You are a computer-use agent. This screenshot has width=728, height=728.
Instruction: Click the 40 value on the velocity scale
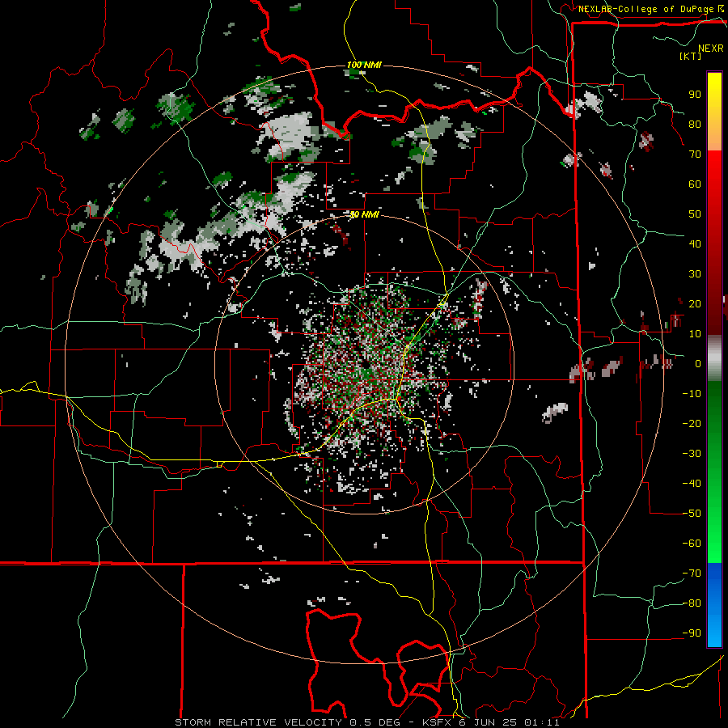pyautogui.click(x=695, y=244)
